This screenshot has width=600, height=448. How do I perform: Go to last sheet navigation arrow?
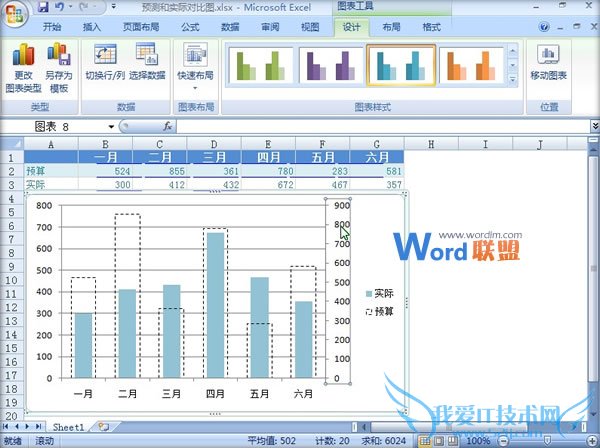coord(38,426)
